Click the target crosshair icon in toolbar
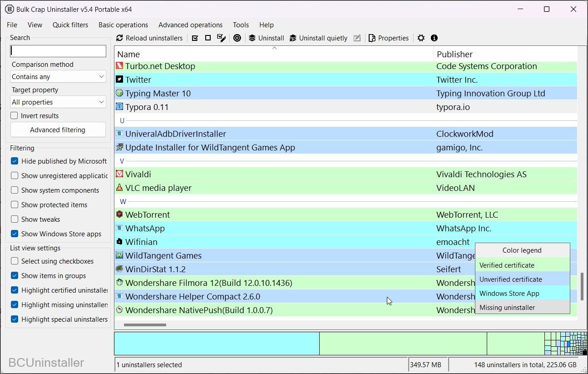This screenshot has height=374, width=588. point(237,38)
